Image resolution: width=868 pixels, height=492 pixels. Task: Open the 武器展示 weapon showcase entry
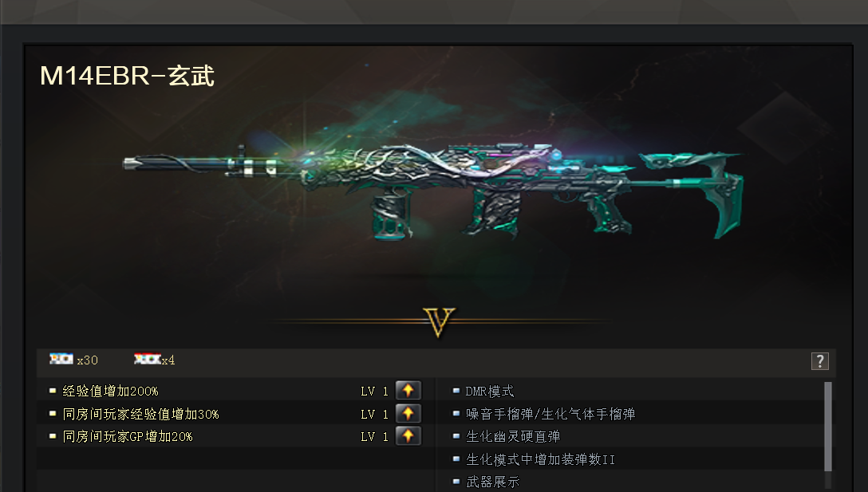tap(493, 482)
